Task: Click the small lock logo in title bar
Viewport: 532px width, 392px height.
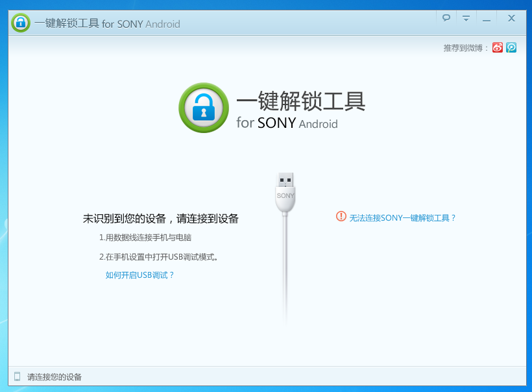Action: pyautogui.click(x=21, y=23)
